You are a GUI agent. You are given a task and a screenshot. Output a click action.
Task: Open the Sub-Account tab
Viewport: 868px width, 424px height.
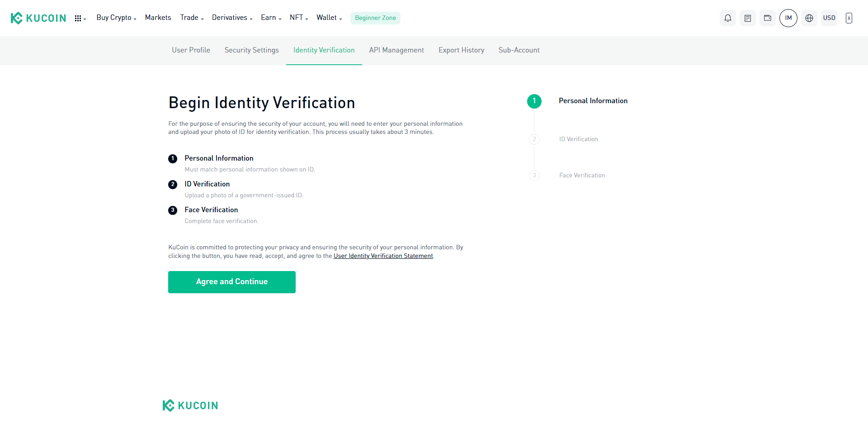click(x=519, y=50)
